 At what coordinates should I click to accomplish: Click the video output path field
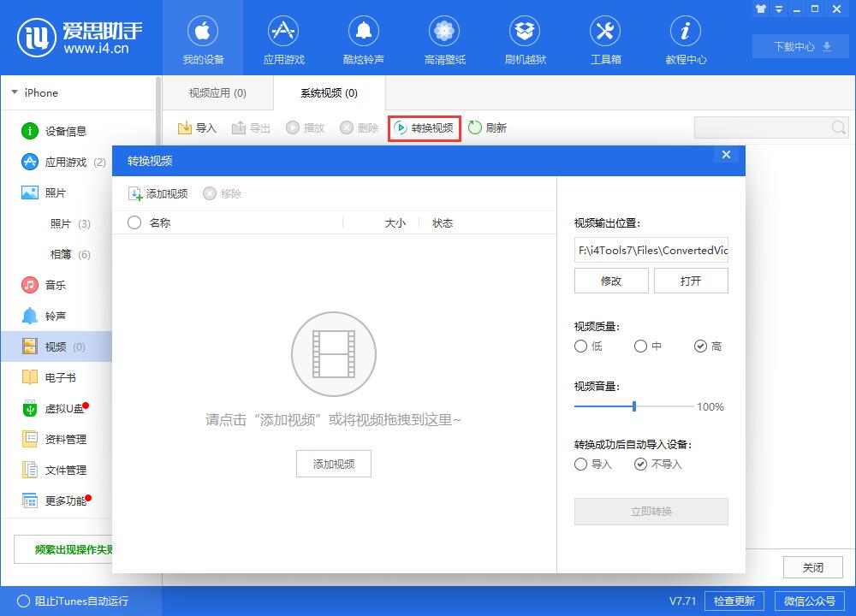point(651,250)
